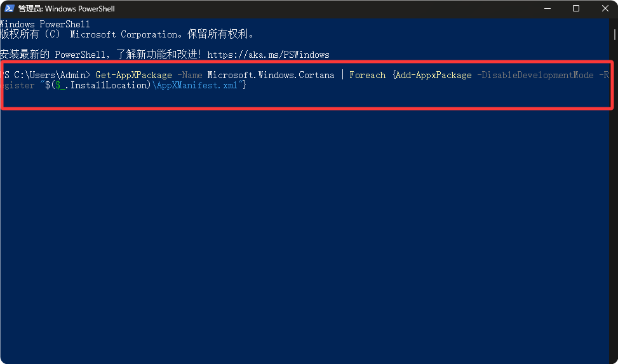618x364 pixels.
Task: Close the PowerShell window
Action: [x=604, y=9]
